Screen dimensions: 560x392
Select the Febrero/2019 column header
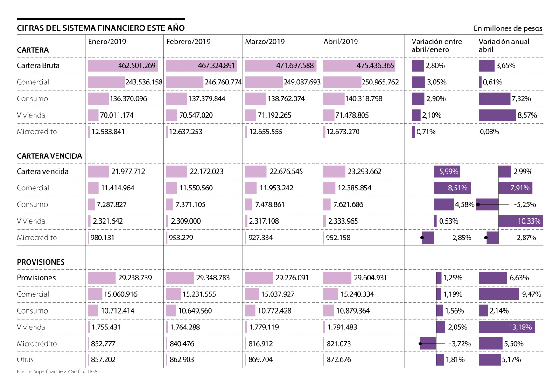188,42
